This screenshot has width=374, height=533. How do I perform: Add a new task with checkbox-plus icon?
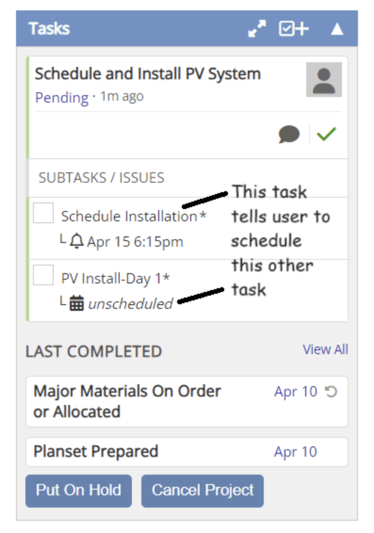coord(294,29)
